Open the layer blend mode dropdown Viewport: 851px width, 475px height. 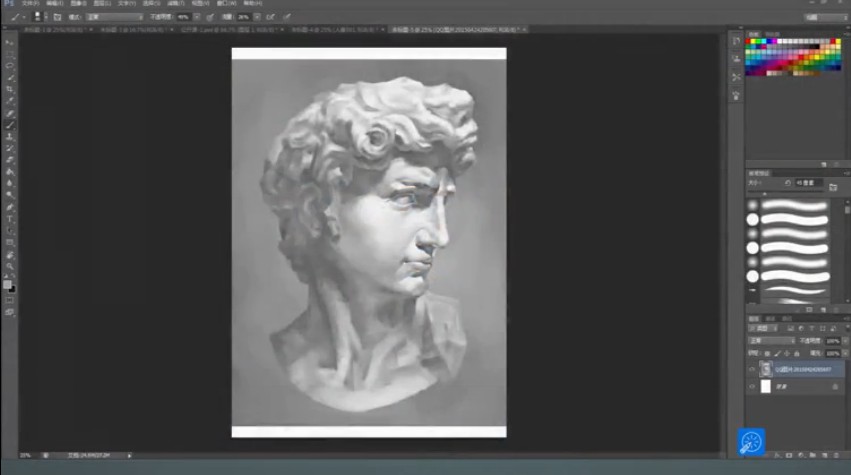[772, 341]
